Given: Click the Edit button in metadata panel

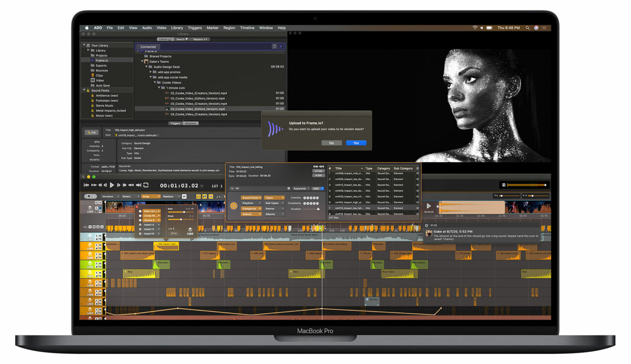Looking at the screenshot, I should click(91, 132).
